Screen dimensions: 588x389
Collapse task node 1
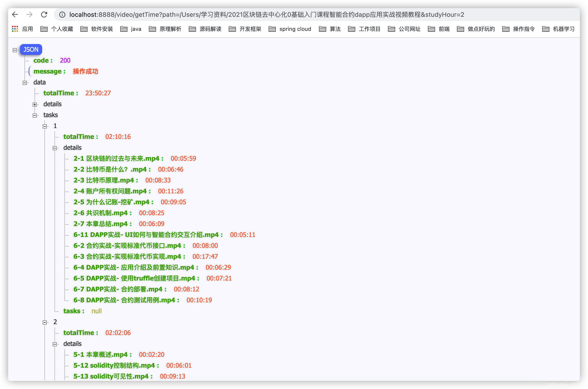(45, 126)
